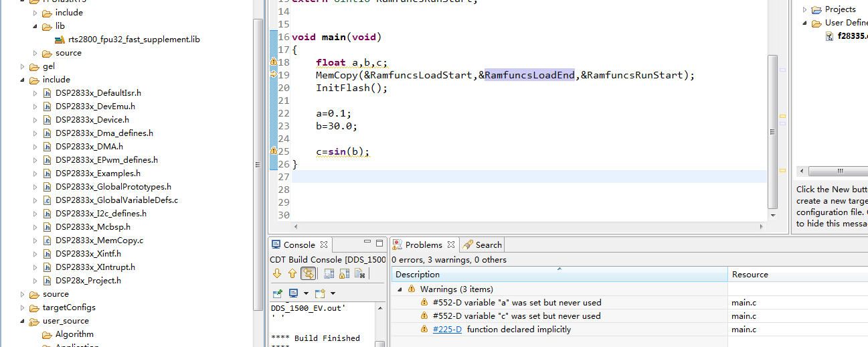Collapse the top-level include folder
868x347 pixels.
click(23, 80)
